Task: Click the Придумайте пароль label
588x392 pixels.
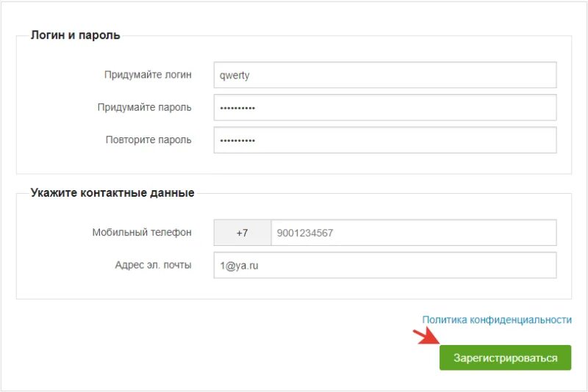Action: point(144,107)
